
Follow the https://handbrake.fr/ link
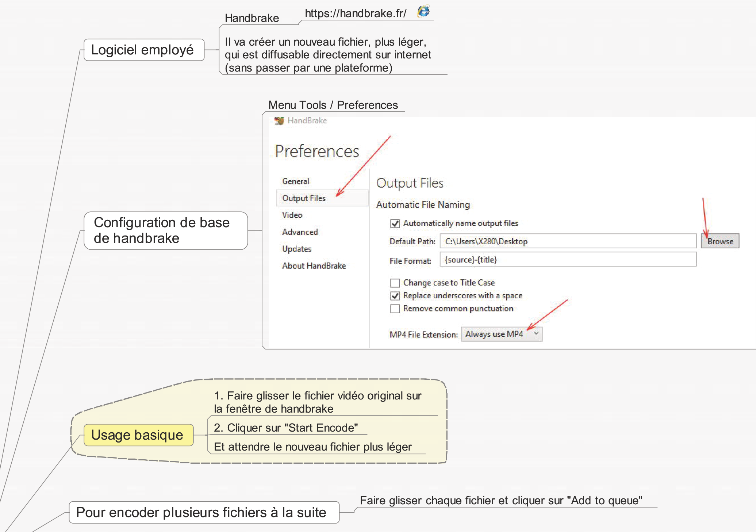click(356, 14)
